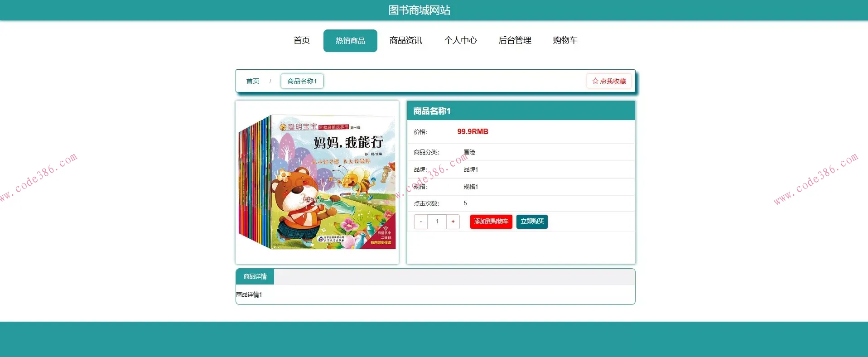Screen dimensions: 868x357
Task: Click the 添加到购物车 button
Action: click(x=491, y=222)
